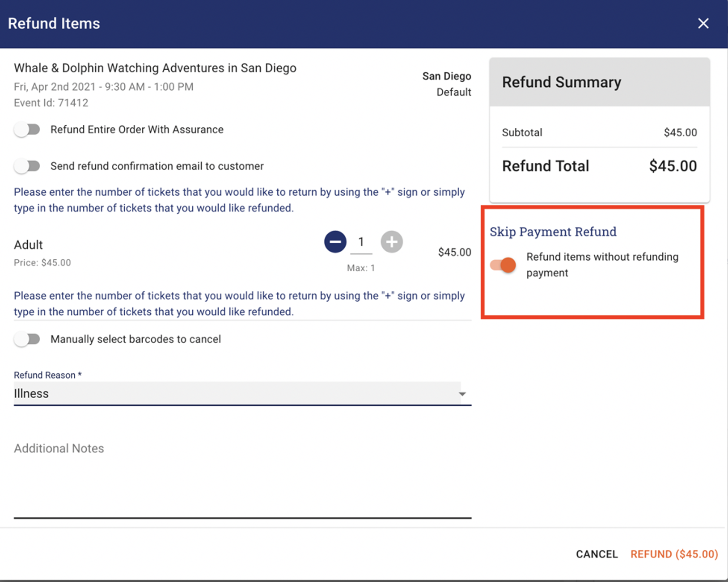Click the Refund Summary heading
Viewport: 728px width, 582px height.
coord(562,82)
